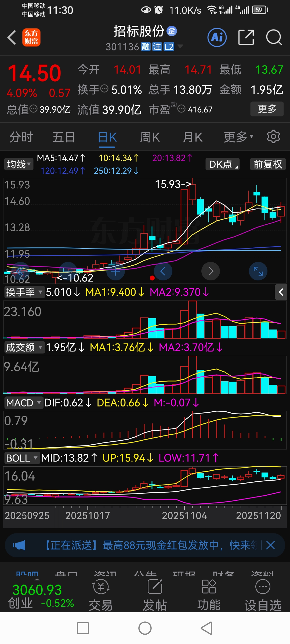Open 功能 functions icon
Viewport: 290px width, 644px height.
point(209,595)
